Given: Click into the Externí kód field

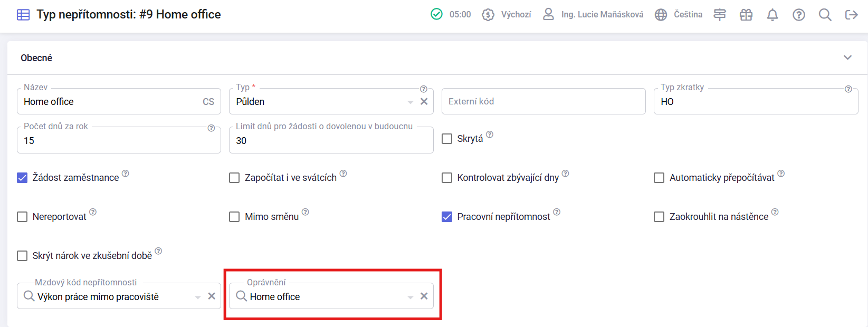Looking at the screenshot, I should [543, 101].
